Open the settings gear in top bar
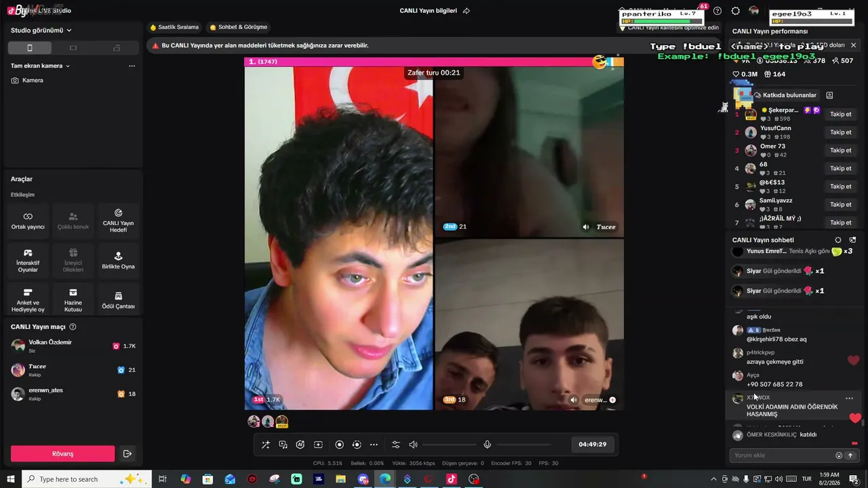Screen dimensions: 868x488 (736, 11)
